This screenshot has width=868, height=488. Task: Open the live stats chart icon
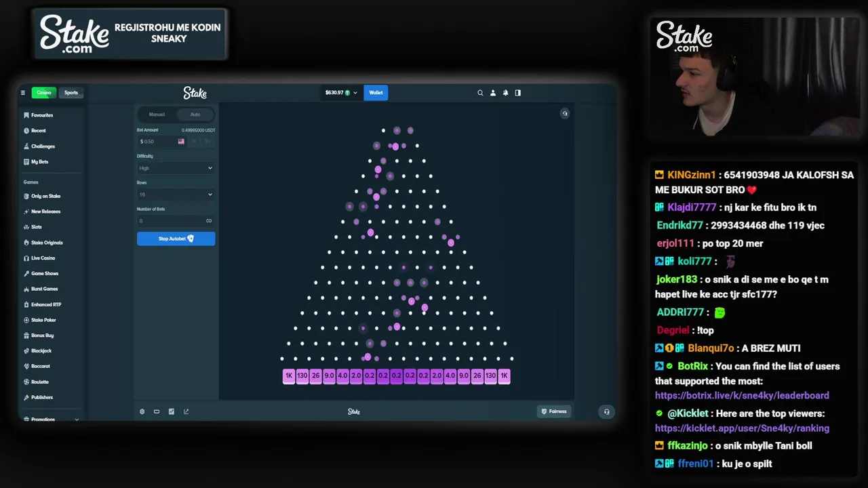pos(172,411)
